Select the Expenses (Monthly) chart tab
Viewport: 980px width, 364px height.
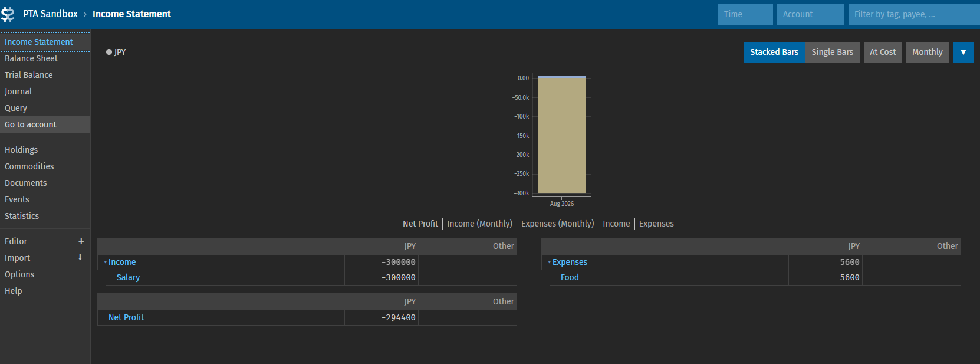tap(558, 224)
